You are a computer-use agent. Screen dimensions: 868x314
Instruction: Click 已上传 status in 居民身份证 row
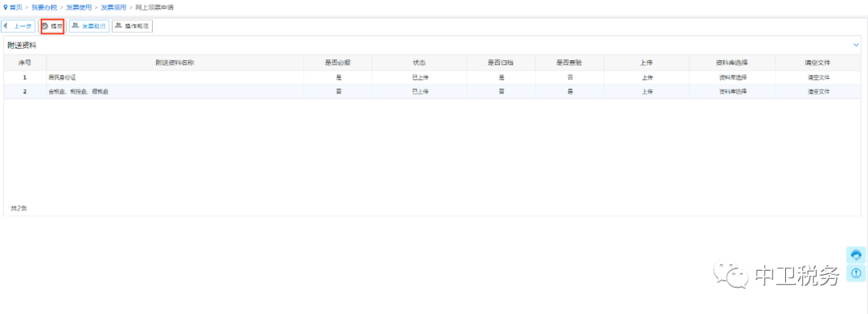point(420,77)
